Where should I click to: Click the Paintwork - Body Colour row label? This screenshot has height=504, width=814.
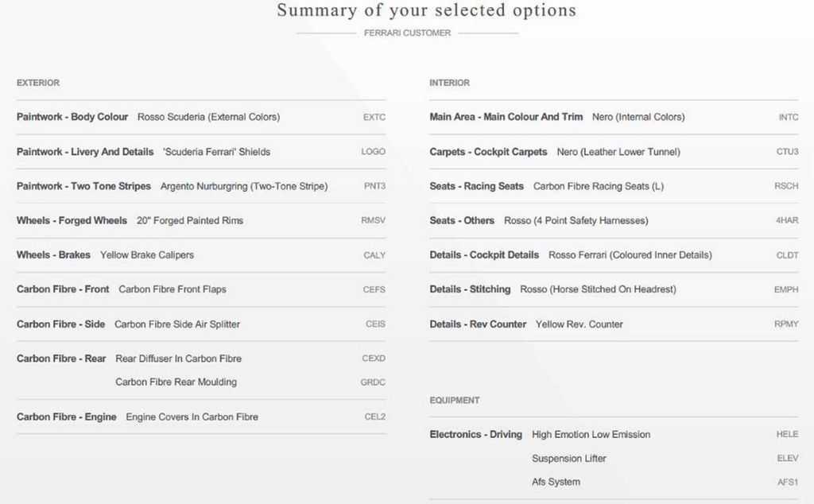[72, 117]
